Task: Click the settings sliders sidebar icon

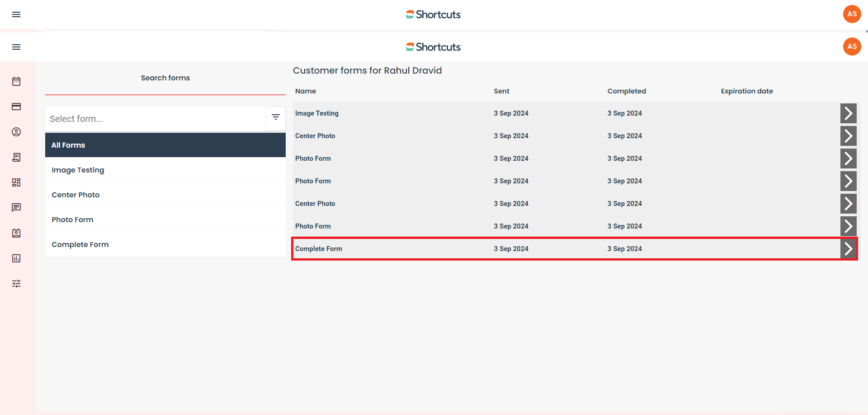Action: [16, 284]
